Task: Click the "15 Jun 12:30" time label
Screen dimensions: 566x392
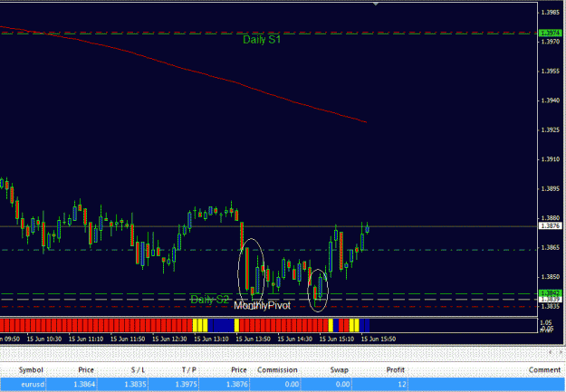Action: (169, 339)
